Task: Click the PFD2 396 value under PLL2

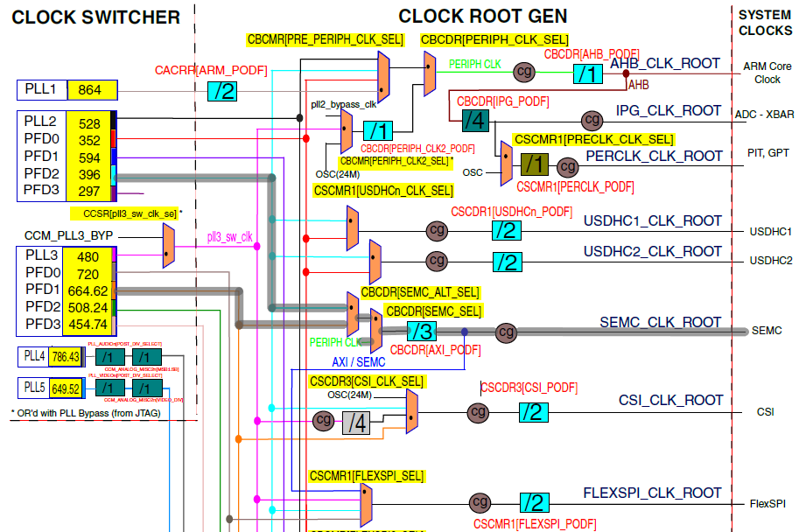Action: (x=89, y=175)
